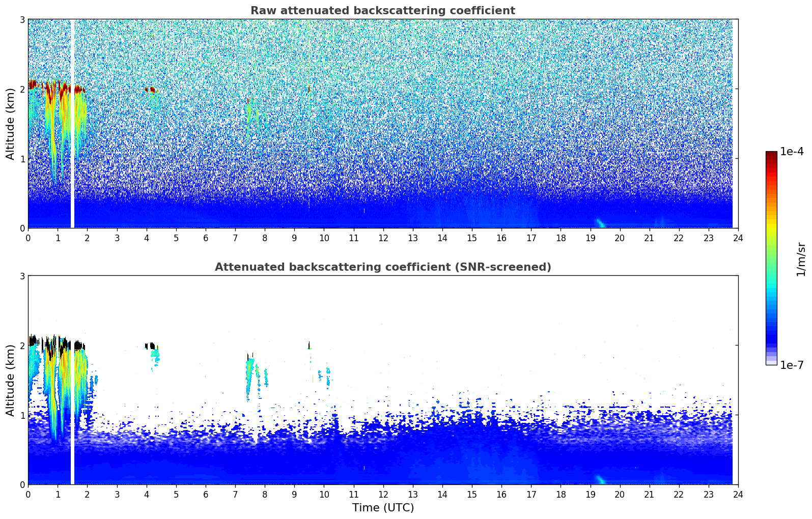Click the '9' tick on top plot time axis
The height and width of the screenshot is (519, 812).
click(x=294, y=238)
